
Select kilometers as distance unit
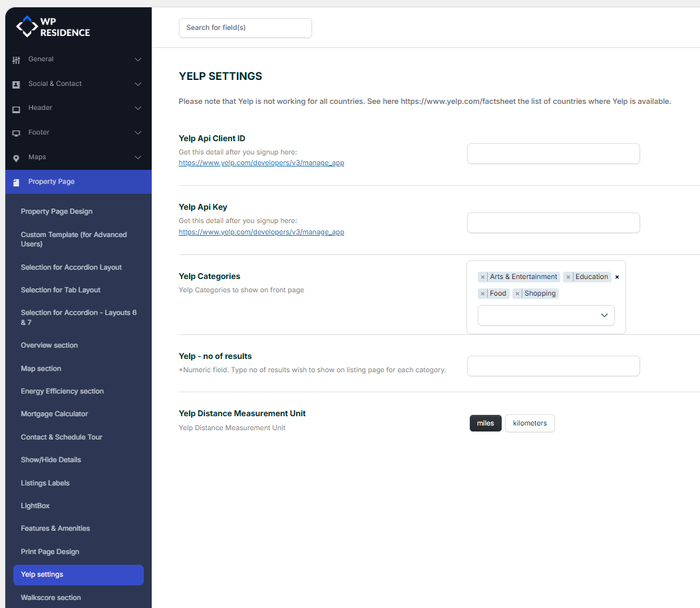click(530, 423)
